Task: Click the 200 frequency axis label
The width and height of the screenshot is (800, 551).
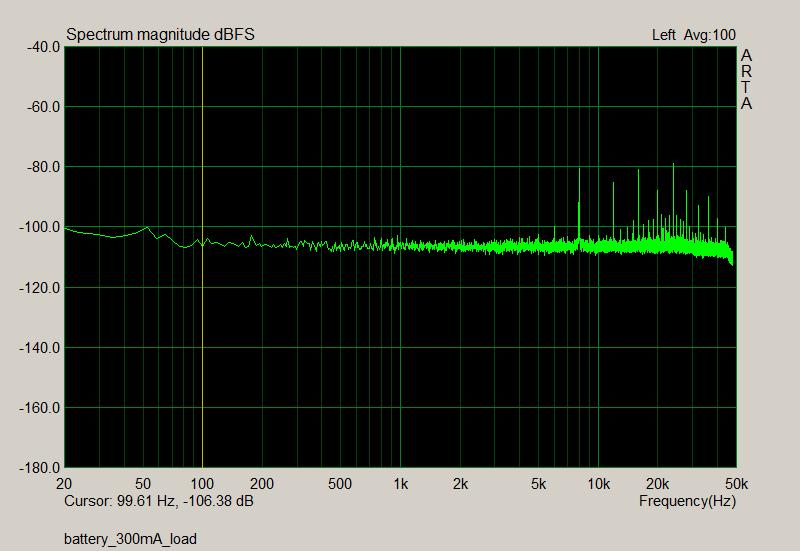Action: 261,484
